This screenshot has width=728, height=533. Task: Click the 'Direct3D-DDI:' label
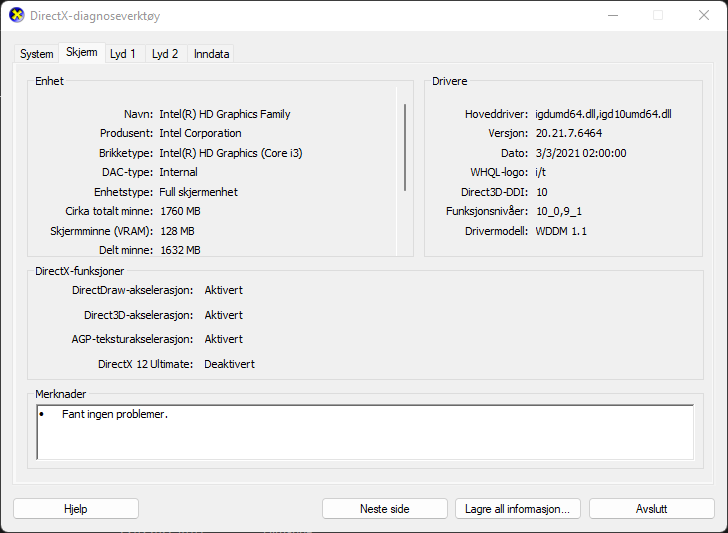[494, 192]
